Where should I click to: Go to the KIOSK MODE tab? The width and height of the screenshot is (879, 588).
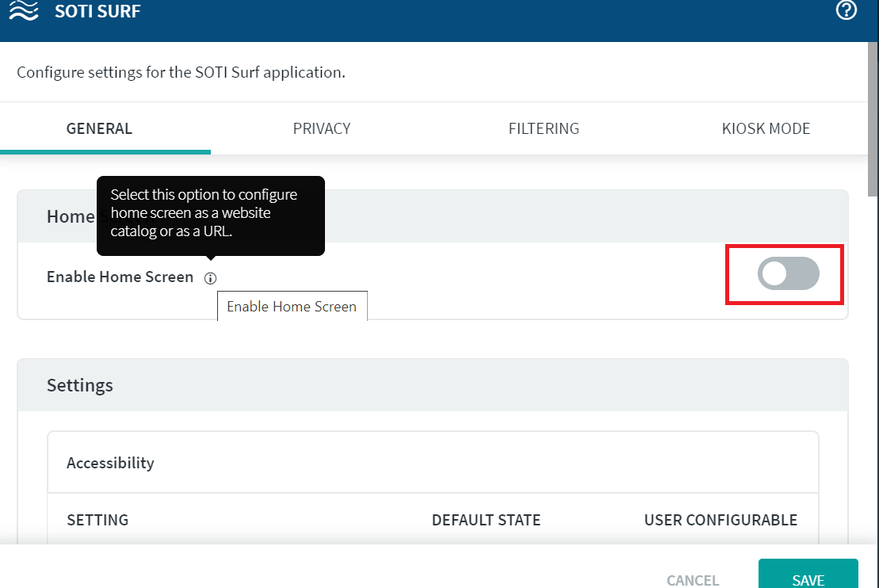click(x=766, y=128)
